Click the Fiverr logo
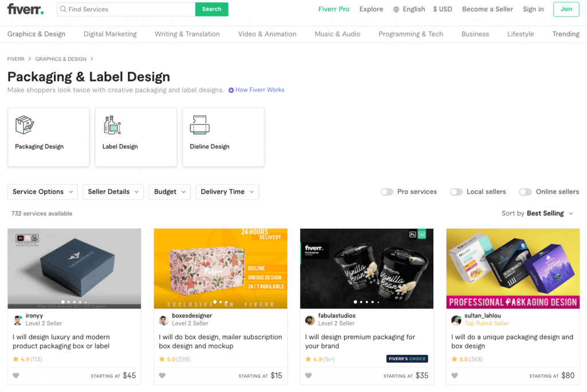This screenshot has width=587, height=392. point(25,9)
